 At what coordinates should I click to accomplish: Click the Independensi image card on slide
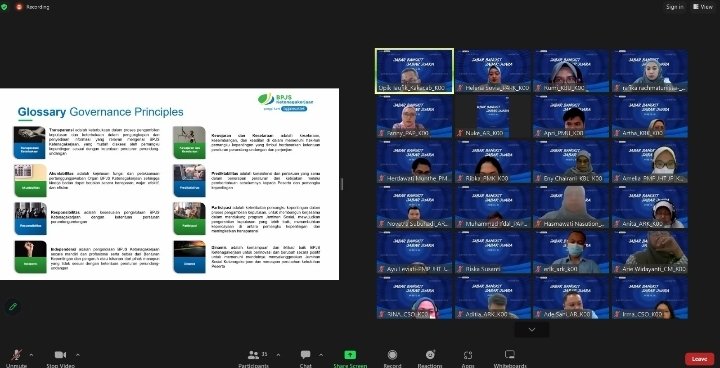tap(30, 256)
